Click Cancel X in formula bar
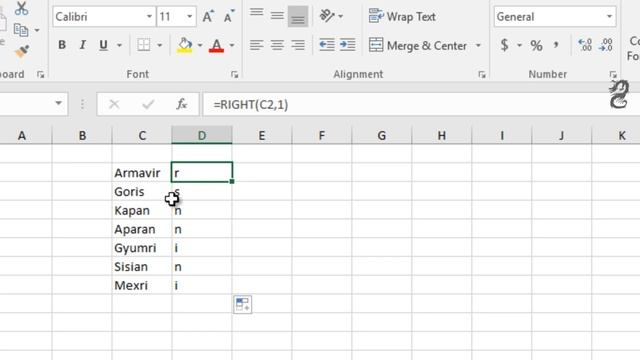Screen dimensions: 640x360 [x=114, y=104]
